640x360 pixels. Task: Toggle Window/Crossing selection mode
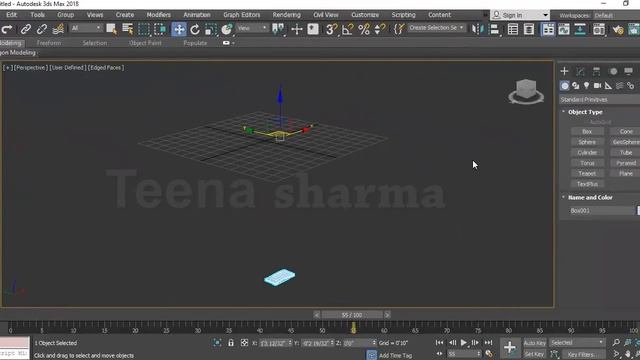click(x=160, y=29)
